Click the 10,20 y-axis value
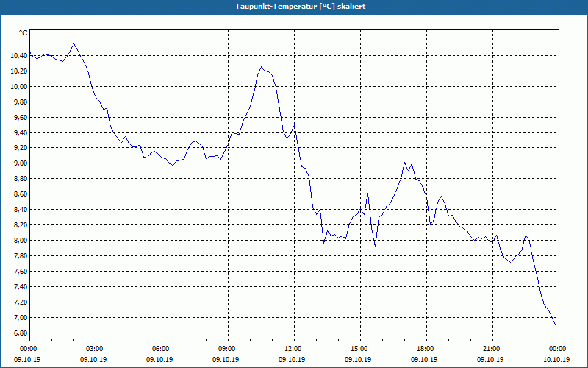588x368 pixels. coord(19,71)
